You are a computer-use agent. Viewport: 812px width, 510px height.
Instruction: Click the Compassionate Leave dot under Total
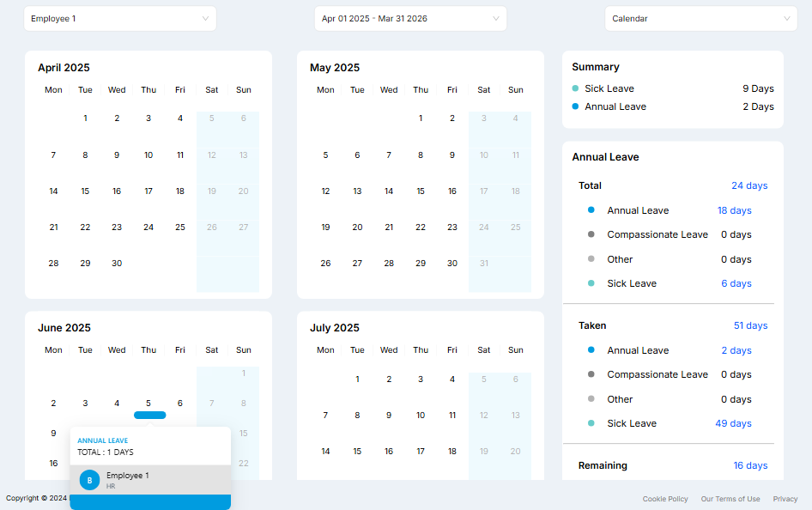(591, 234)
